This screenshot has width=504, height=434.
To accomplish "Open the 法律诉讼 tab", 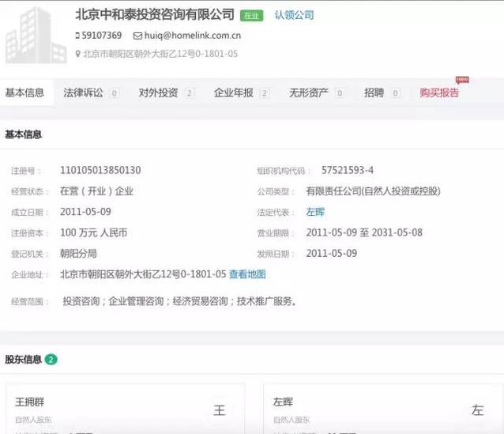I will (x=83, y=92).
